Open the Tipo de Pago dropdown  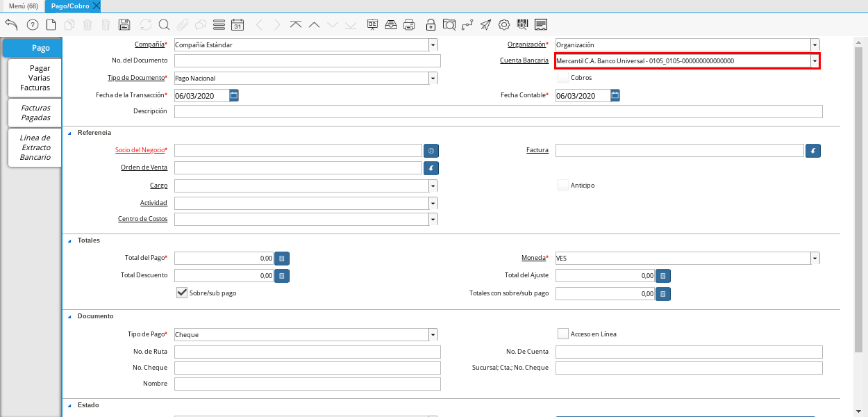click(433, 334)
